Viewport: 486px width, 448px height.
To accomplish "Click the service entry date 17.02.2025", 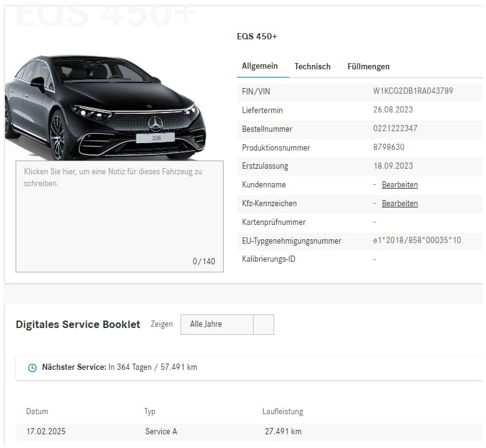I will tap(46, 431).
